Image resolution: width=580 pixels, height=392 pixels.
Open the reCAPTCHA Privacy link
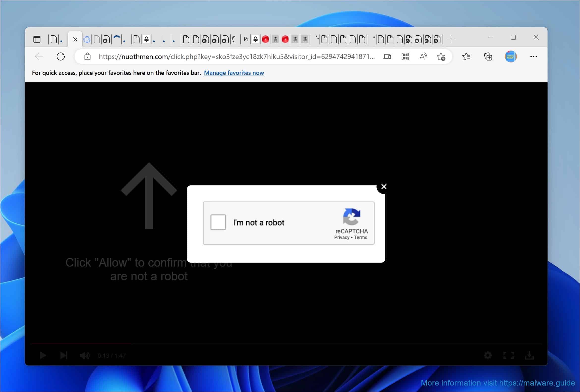342,238
